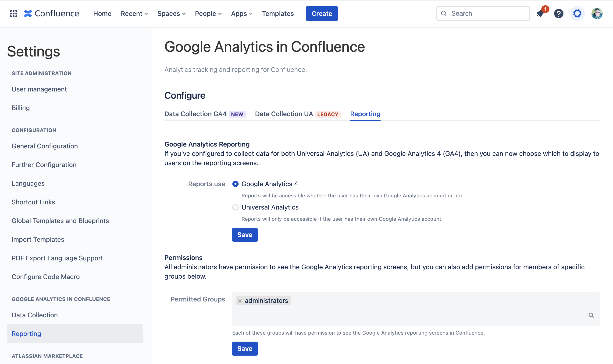The width and height of the screenshot is (613, 364).
Task: Open the app switcher grid icon
Action: pos(14,14)
